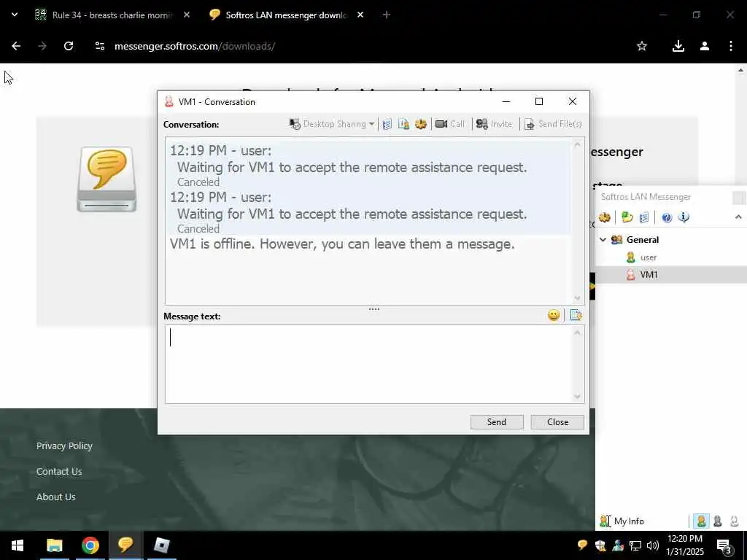Select the General group icon
Screen dimensions: 747x560
point(616,239)
